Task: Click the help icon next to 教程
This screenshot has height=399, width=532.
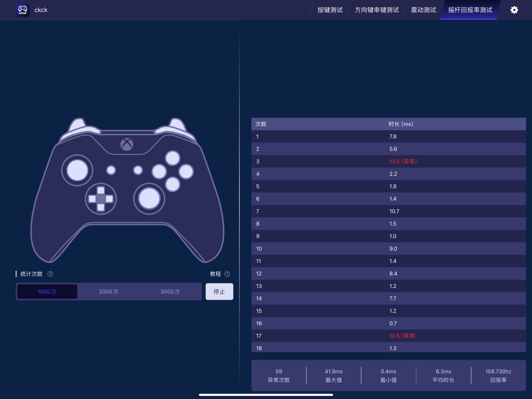Action: [x=227, y=274]
